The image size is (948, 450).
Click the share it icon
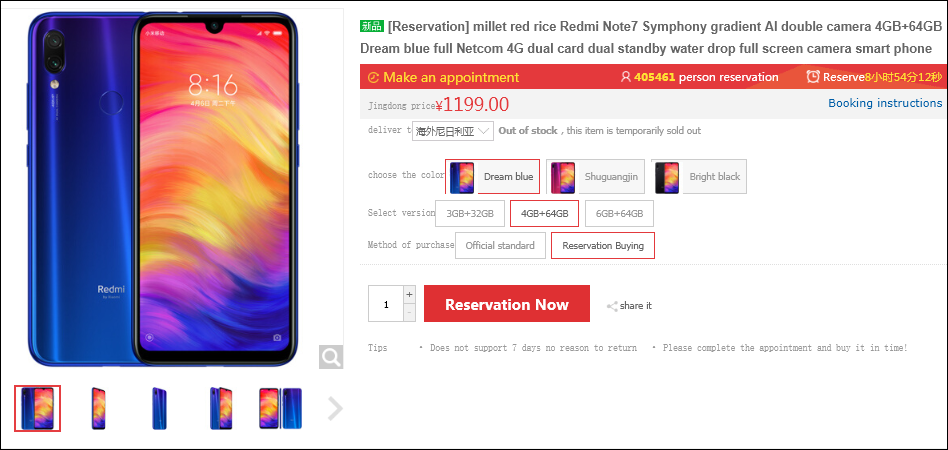[x=612, y=306]
